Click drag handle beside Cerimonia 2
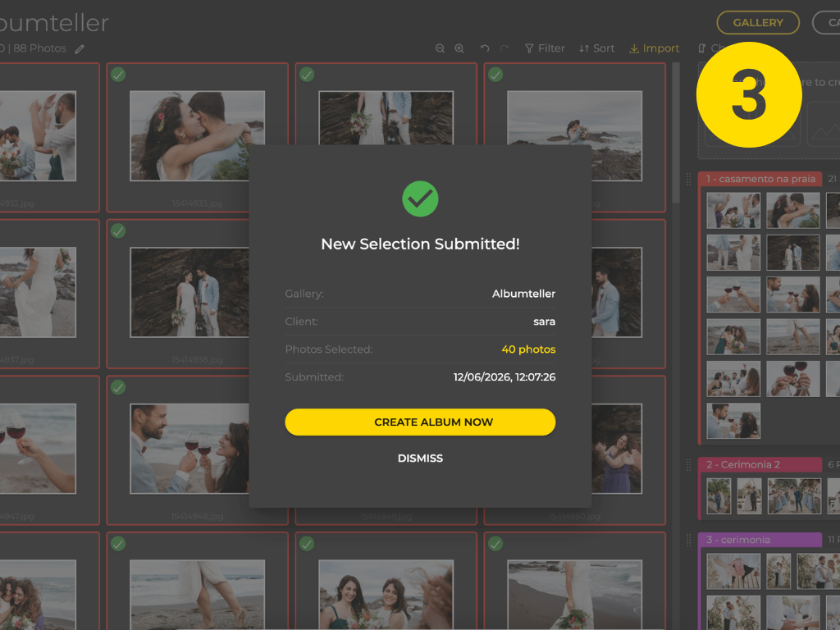The height and width of the screenshot is (630, 840). 689,465
